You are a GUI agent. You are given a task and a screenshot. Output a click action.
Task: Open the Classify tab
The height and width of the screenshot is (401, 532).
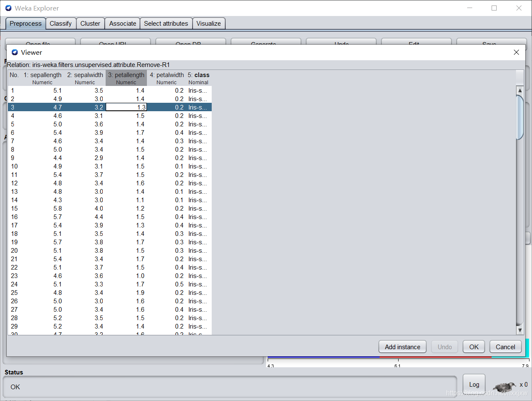coord(61,24)
